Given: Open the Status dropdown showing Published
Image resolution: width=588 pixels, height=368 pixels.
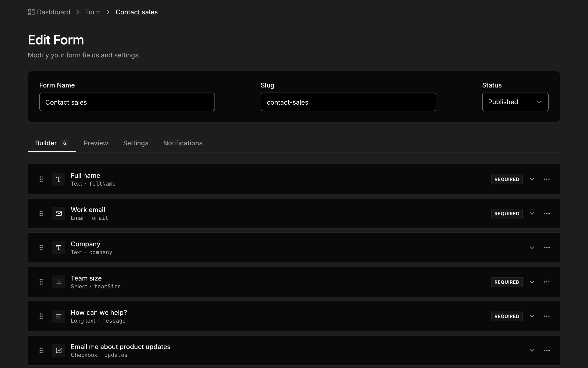Looking at the screenshot, I should pyautogui.click(x=515, y=102).
